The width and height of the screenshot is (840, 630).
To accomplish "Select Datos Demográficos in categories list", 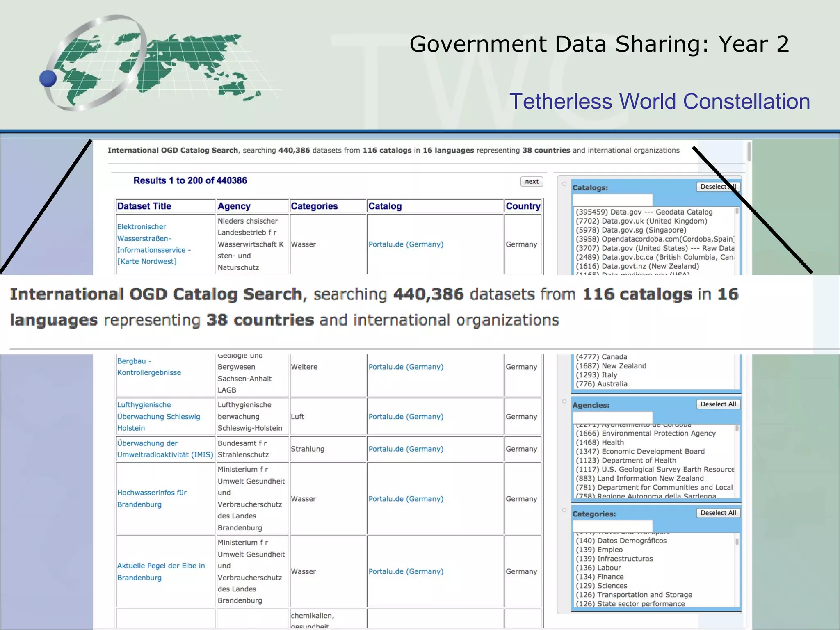I will click(x=621, y=541).
